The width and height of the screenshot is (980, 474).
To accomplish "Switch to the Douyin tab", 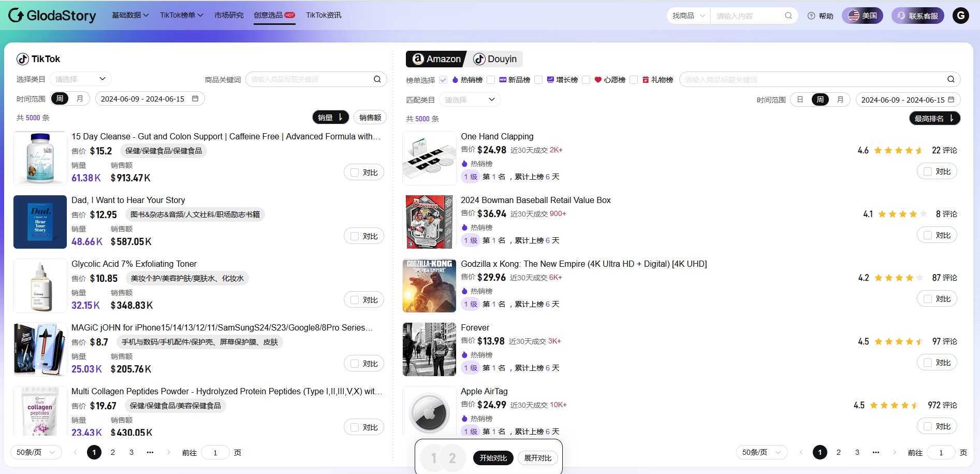I will click(x=495, y=59).
